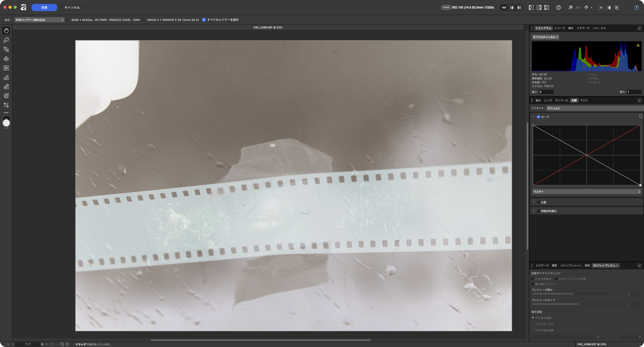Pick the Overlay Paint brush tool
Viewport: 644px width, 347px height.
coord(6,77)
